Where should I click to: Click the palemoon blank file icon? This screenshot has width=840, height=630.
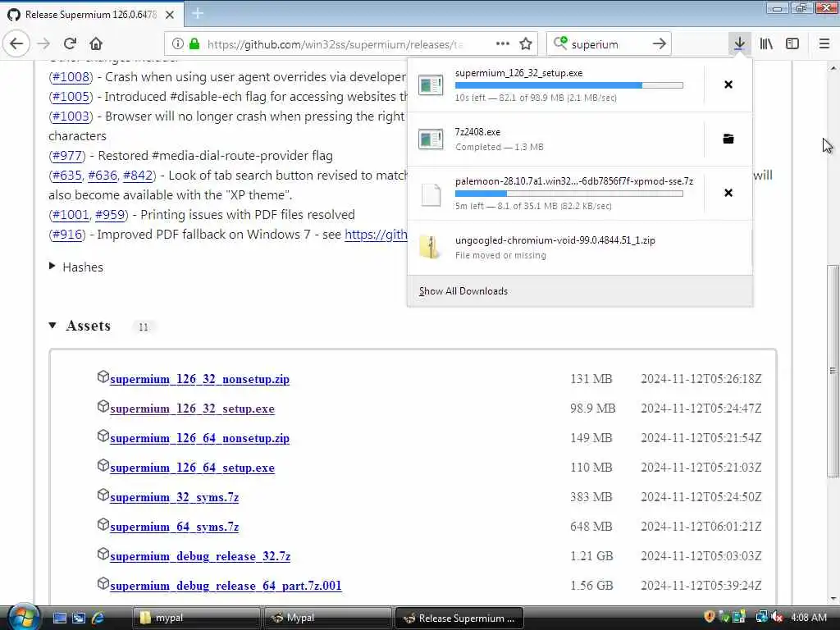click(431, 194)
